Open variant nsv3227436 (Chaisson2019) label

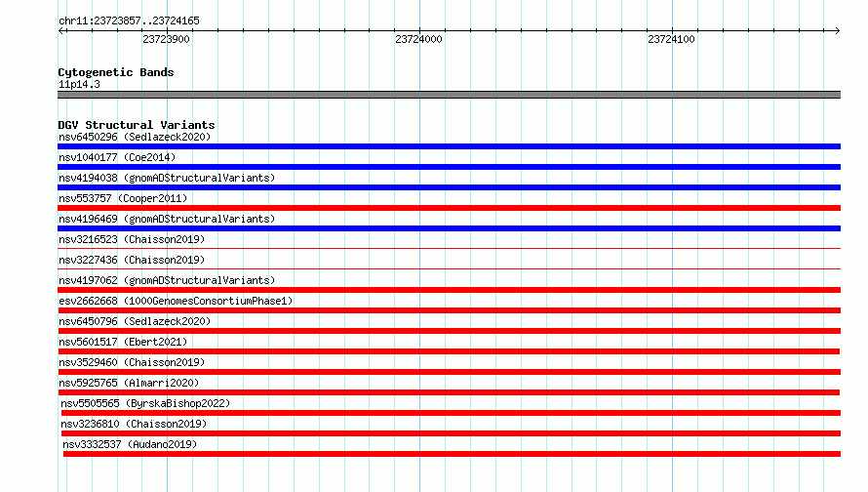click(132, 260)
